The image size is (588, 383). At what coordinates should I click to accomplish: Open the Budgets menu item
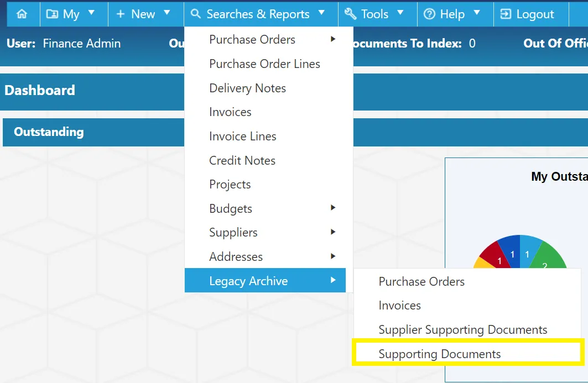click(265, 208)
